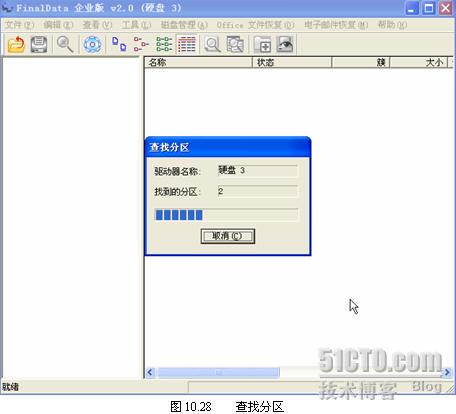Click the 查找分区 dialog title bar
The height and width of the screenshot is (414, 456).
228,147
